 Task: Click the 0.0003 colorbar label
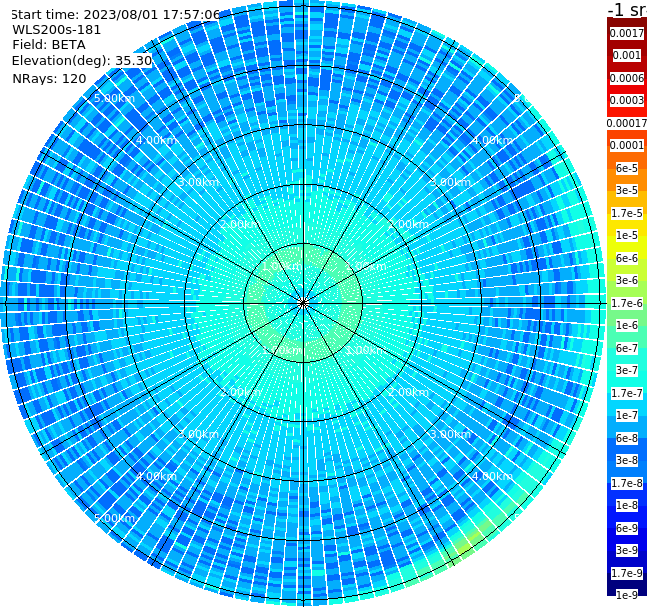pyautogui.click(x=627, y=100)
